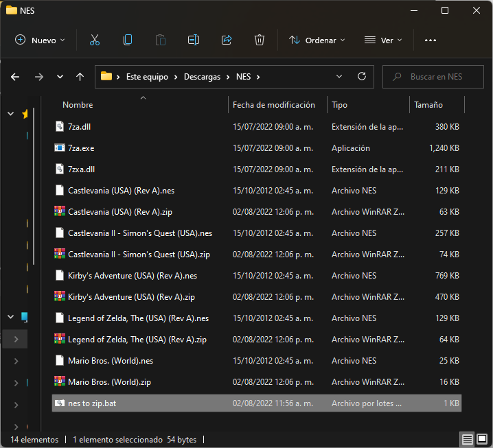This screenshot has width=493, height=448.
Task: Expand chevron after Este equipo in path
Action: click(176, 77)
